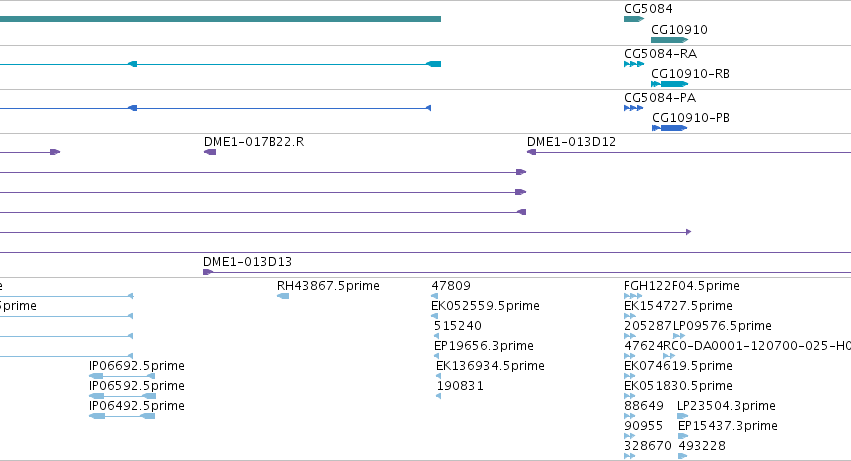Click the RH43867.5prime label text
This screenshot has width=851, height=461.
coord(328,286)
